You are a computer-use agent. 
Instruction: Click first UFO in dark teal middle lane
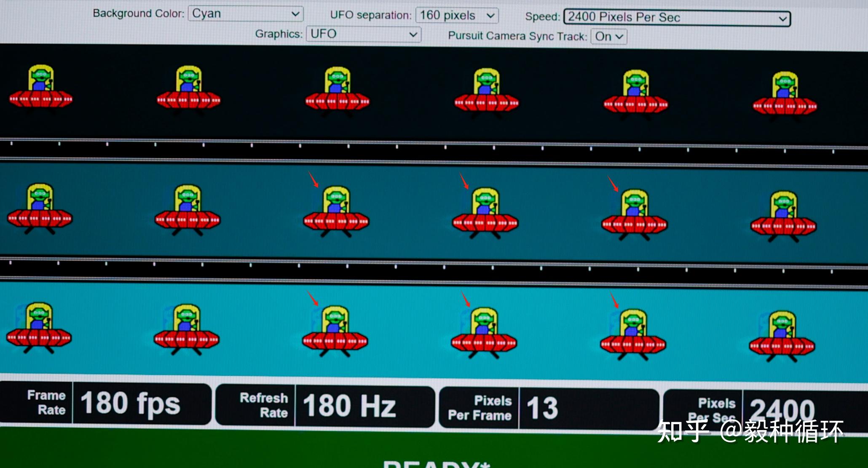coord(40,208)
